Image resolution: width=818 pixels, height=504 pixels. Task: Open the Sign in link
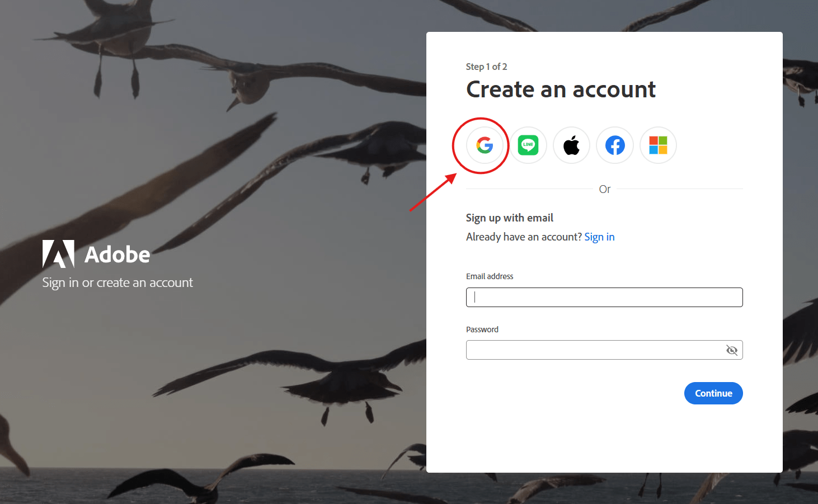[x=599, y=237]
